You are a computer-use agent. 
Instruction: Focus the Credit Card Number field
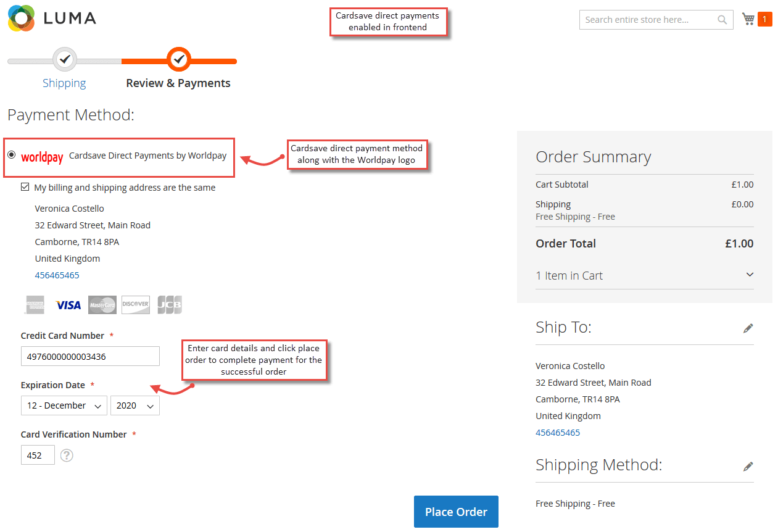[90, 356]
